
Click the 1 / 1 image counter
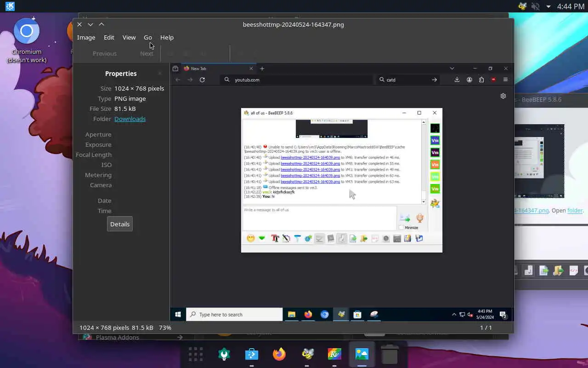tap(486, 328)
